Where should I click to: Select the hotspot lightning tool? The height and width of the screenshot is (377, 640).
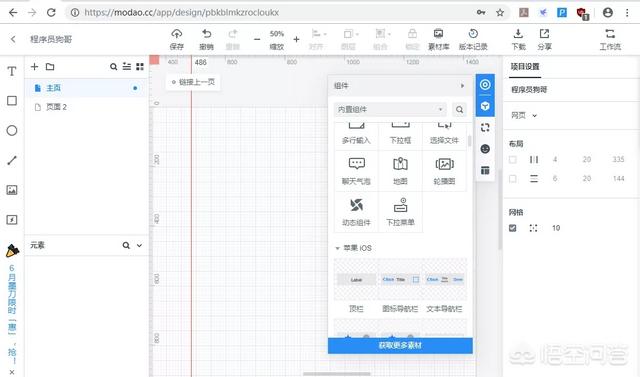click(12, 220)
